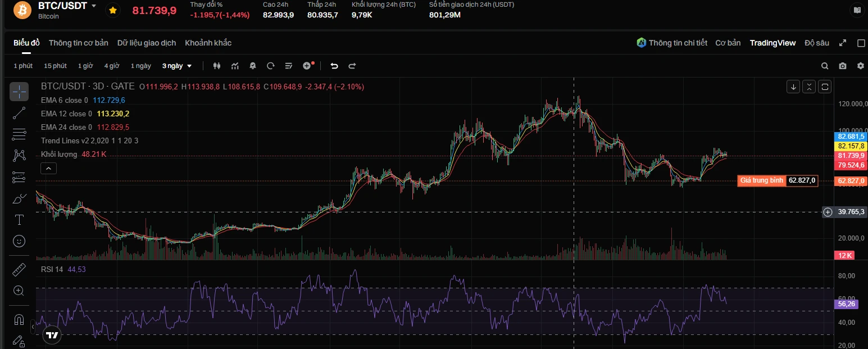The width and height of the screenshot is (868, 349).
Task: Select the ruler measure tool
Action: [19, 270]
